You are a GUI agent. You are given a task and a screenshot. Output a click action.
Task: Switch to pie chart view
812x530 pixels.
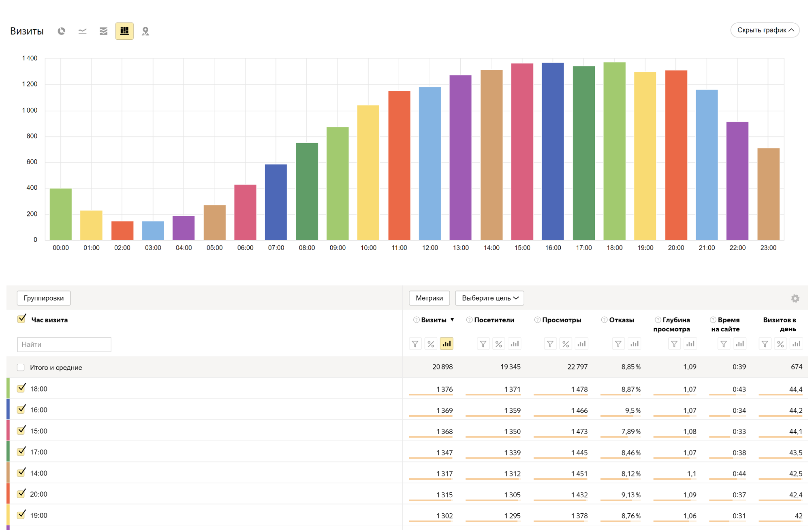point(62,31)
